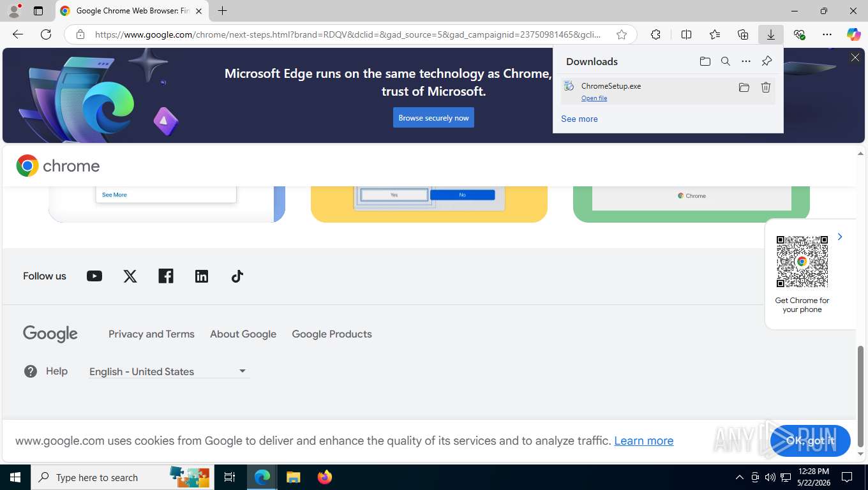Open Browser essentials heart icon

799,34
